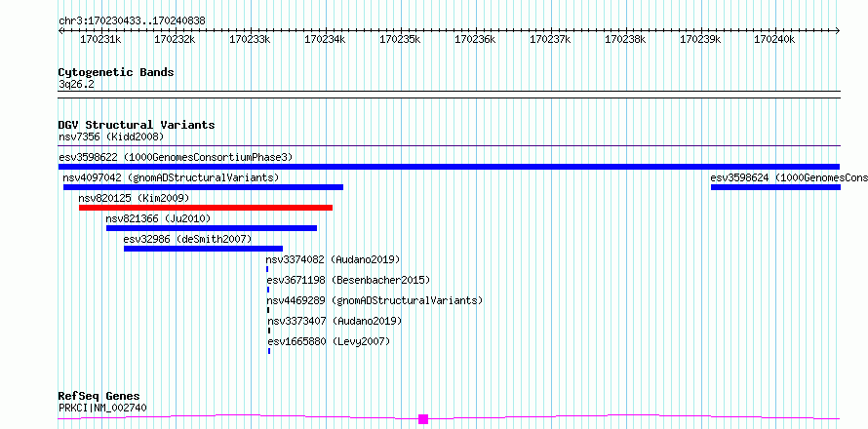Open esv3598622 (1000GenomesConsortiumPhase3) label
The height and width of the screenshot is (429, 868).
pyautogui.click(x=176, y=157)
